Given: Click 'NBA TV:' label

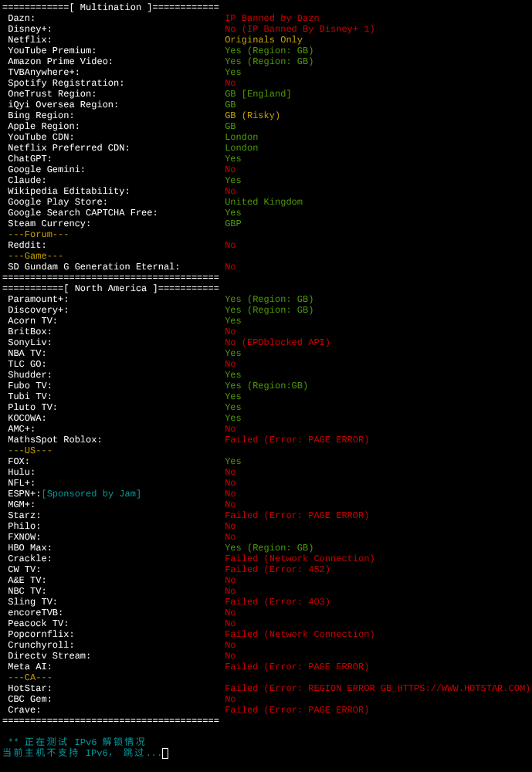Looking at the screenshot, I should pos(27,354).
